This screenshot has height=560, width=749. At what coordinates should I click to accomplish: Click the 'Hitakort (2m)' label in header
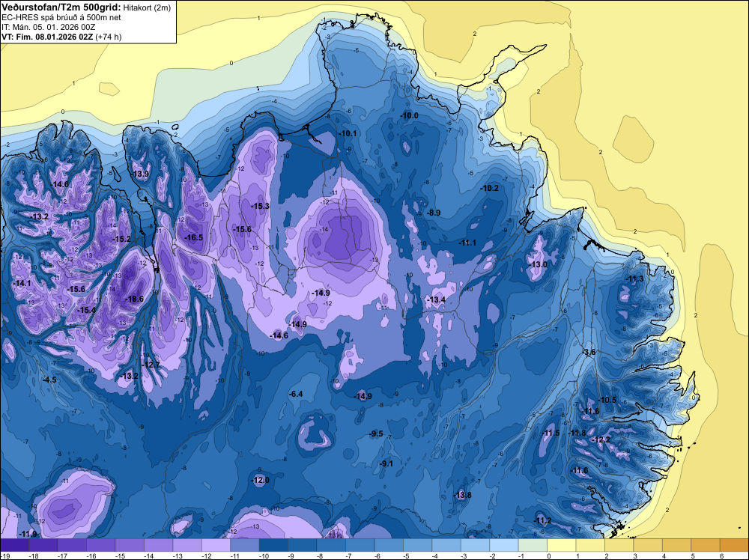[147, 7]
